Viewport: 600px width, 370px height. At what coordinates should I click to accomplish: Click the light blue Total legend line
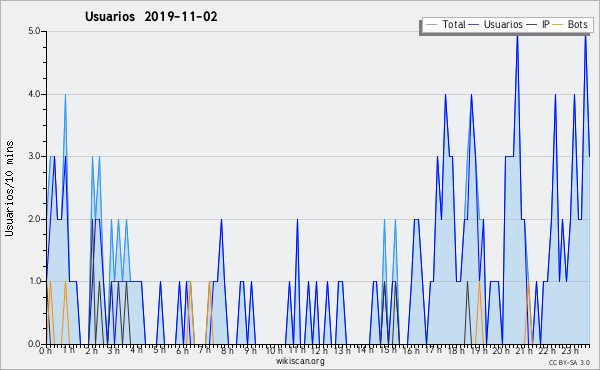click(431, 25)
